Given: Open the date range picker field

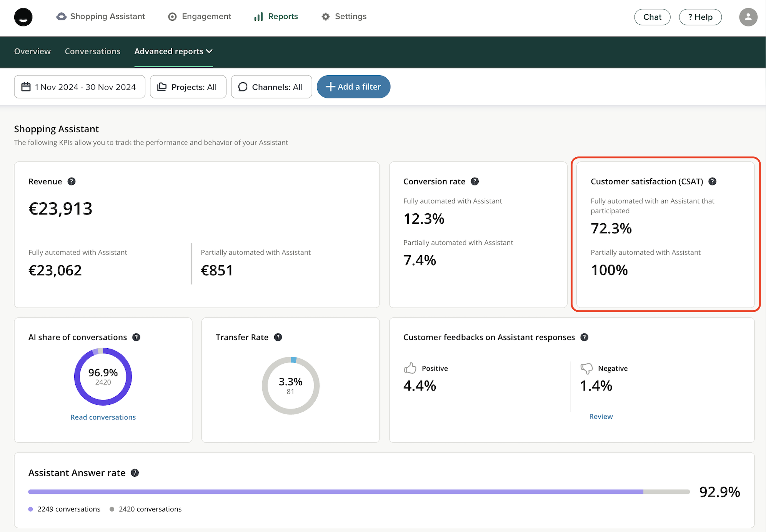Looking at the screenshot, I should pos(80,87).
